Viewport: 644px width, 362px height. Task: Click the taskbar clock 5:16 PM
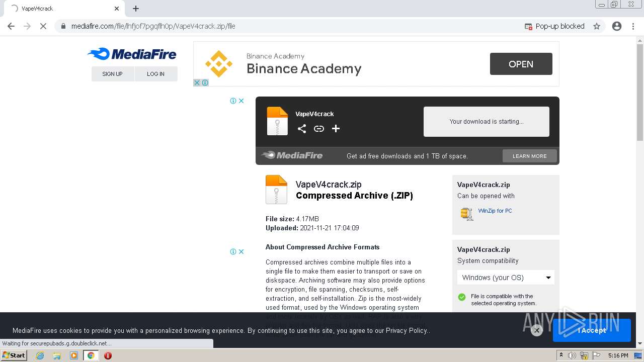[618, 355]
